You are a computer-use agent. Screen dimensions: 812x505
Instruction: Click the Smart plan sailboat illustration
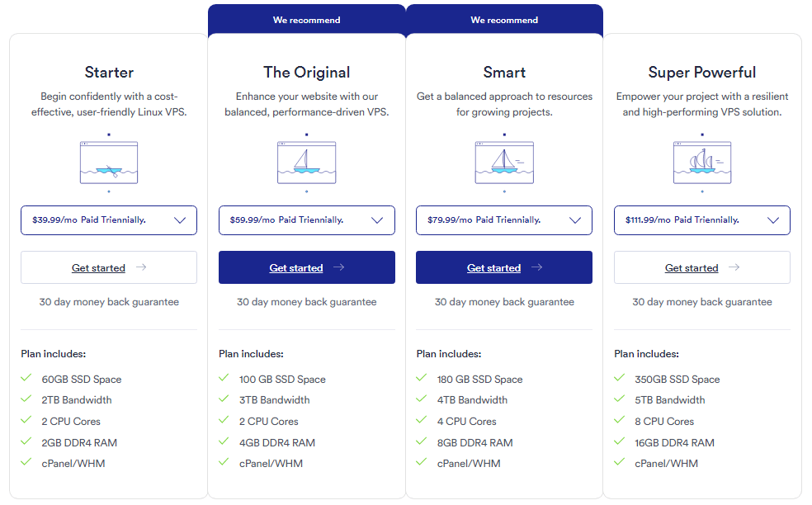[504, 163]
